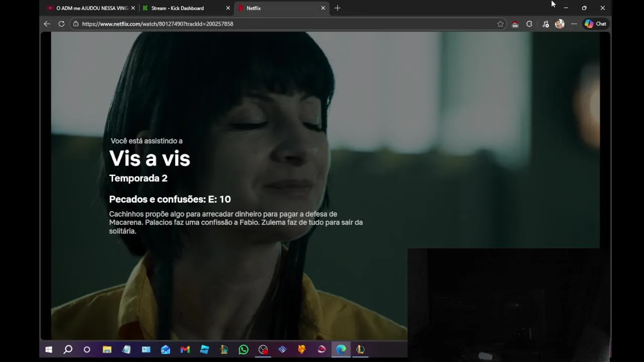Viewport: 644px width, 362px height.
Task: Open Windows search magnifier
Action: coord(68,349)
